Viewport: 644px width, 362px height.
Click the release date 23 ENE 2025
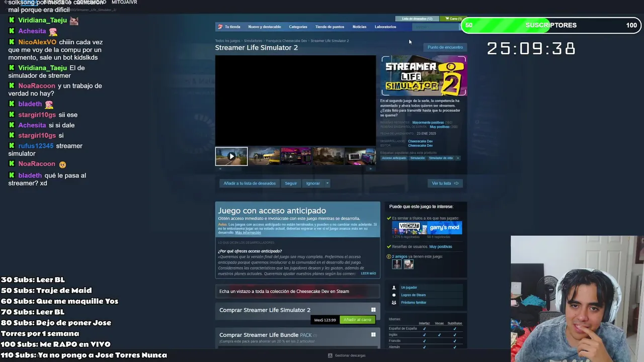pyautogui.click(x=426, y=134)
